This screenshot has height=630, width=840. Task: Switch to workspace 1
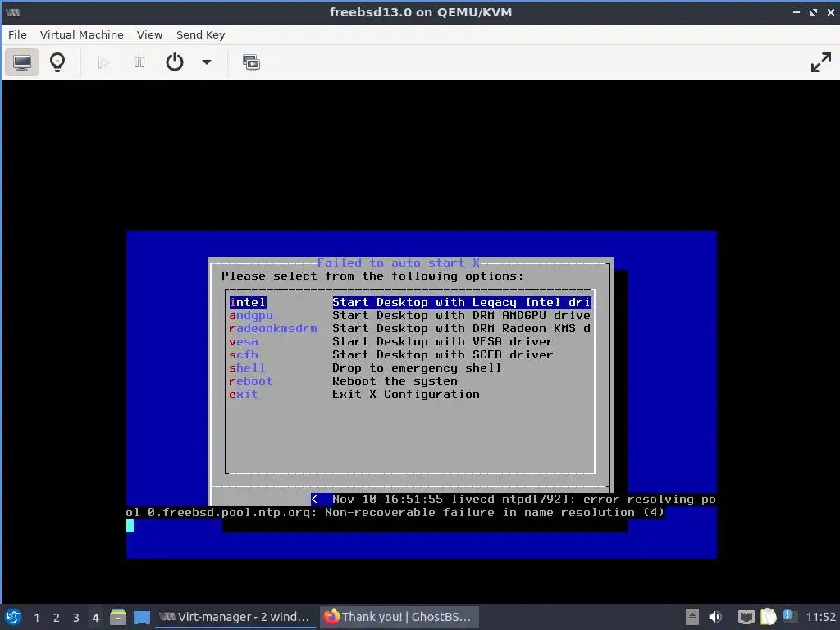[36, 618]
